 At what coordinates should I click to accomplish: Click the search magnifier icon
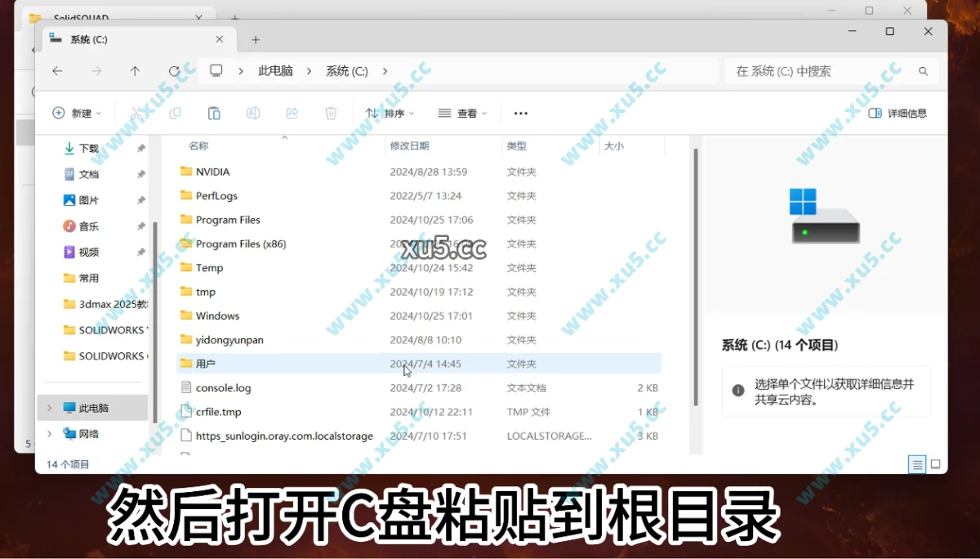[x=923, y=71]
